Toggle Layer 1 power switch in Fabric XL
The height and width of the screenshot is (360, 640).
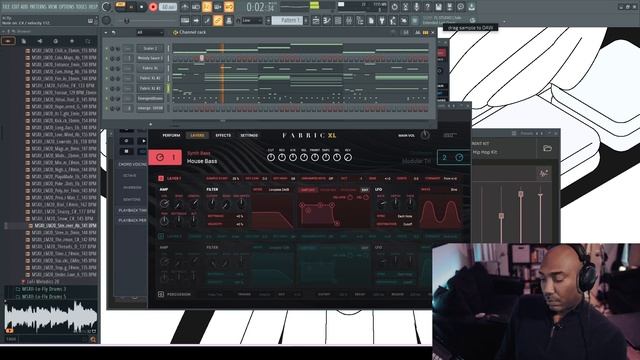(x=161, y=178)
